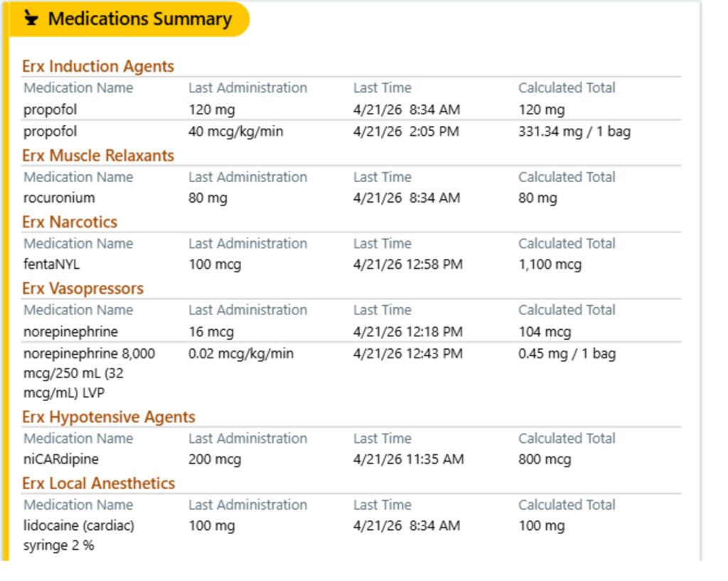Screen dimensions: 728x581
Task: Click Last Administration header under Narcotics
Action: pos(247,243)
